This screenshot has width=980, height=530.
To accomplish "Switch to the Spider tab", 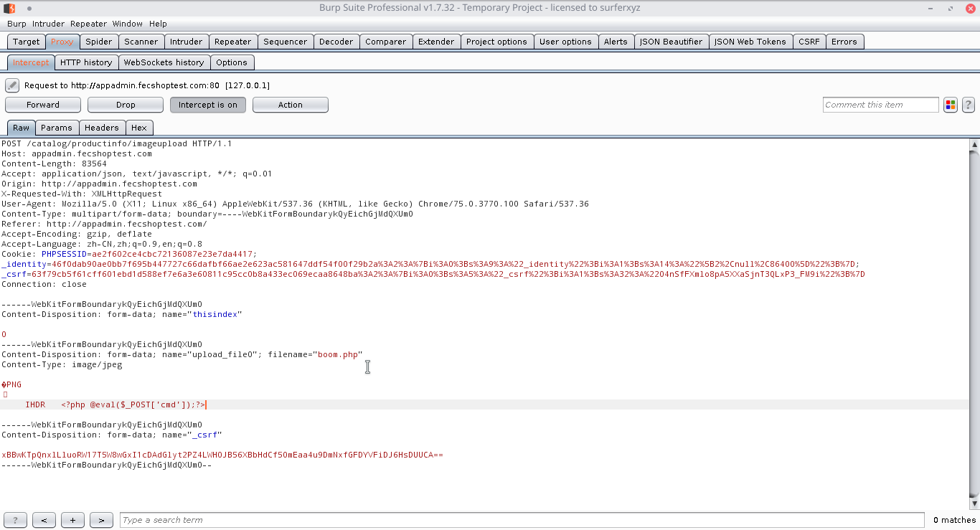I will point(99,42).
